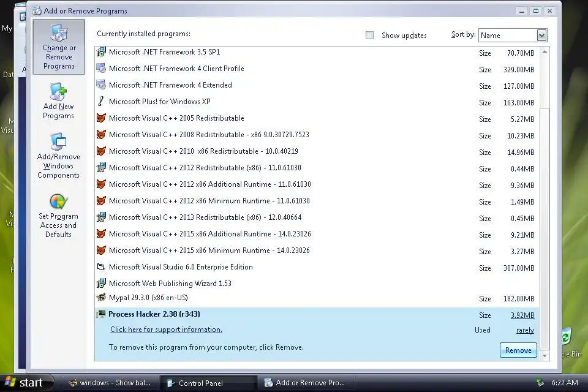Click the Visual C++ 2012 x86 Additional Runtime icon

(x=101, y=184)
